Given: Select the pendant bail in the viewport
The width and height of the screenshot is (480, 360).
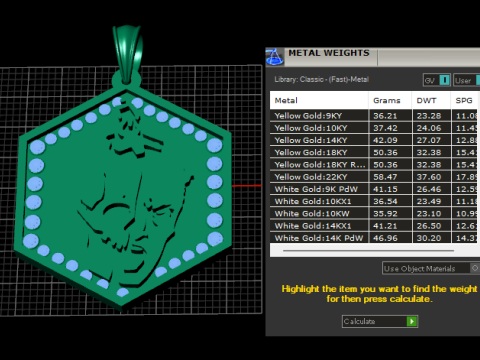Looking at the screenshot, I should click(x=127, y=53).
